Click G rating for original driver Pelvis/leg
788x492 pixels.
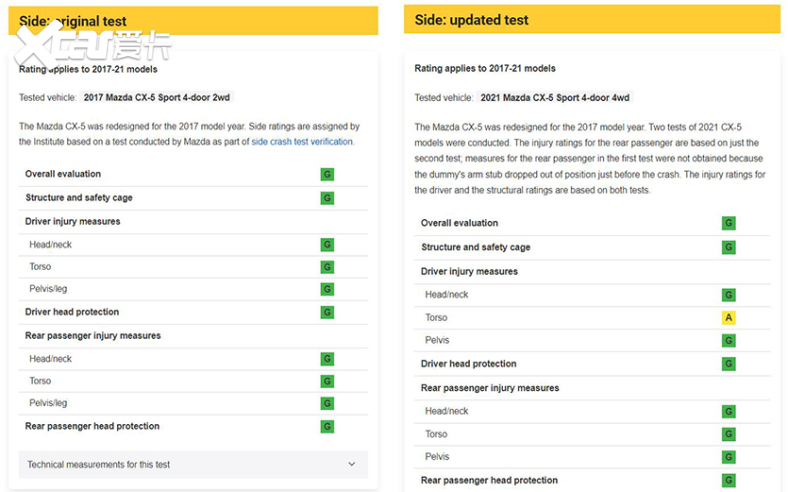327,290
